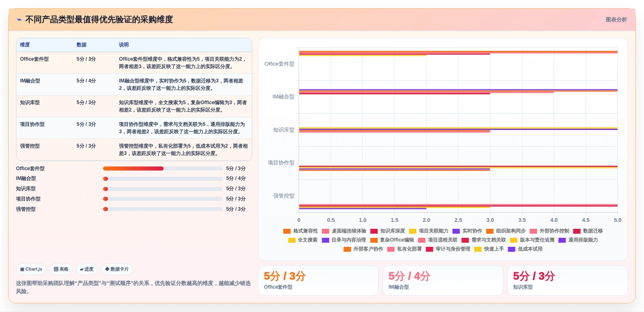The height and width of the screenshot is (312, 644).
Task: Click the IM融合型 y-axis label in chart
Action: [x=283, y=97]
